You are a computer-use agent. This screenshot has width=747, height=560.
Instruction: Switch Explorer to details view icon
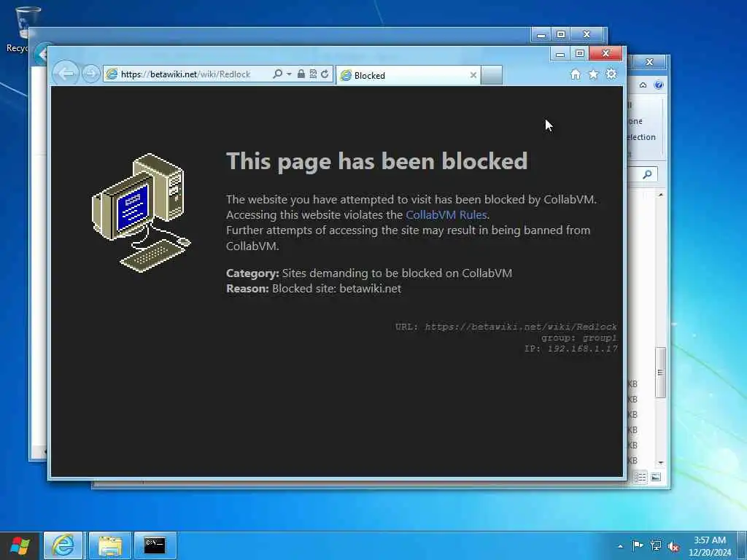click(x=640, y=477)
